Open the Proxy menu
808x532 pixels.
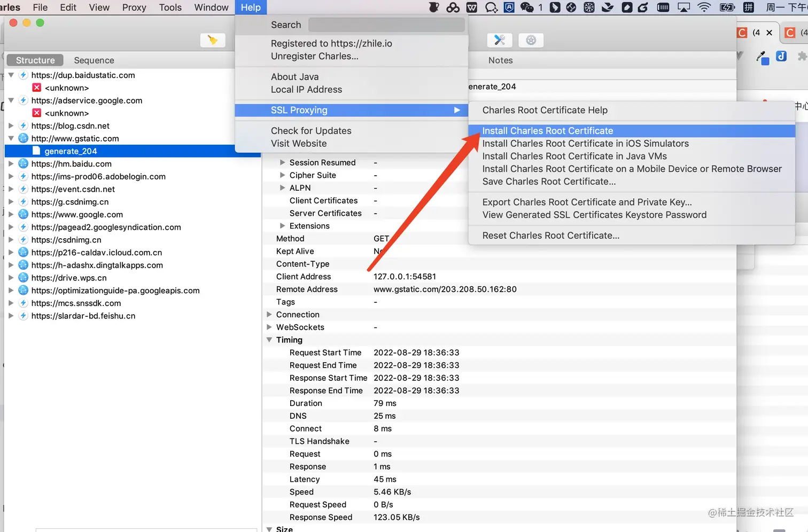click(134, 7)
